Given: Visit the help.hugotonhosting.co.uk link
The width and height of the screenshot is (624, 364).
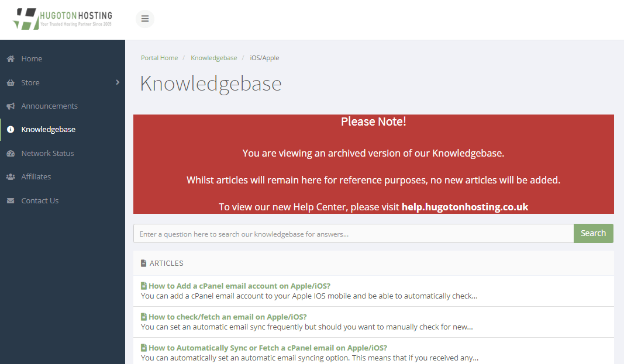Looking at the screenshot, I should pos(465,207).
